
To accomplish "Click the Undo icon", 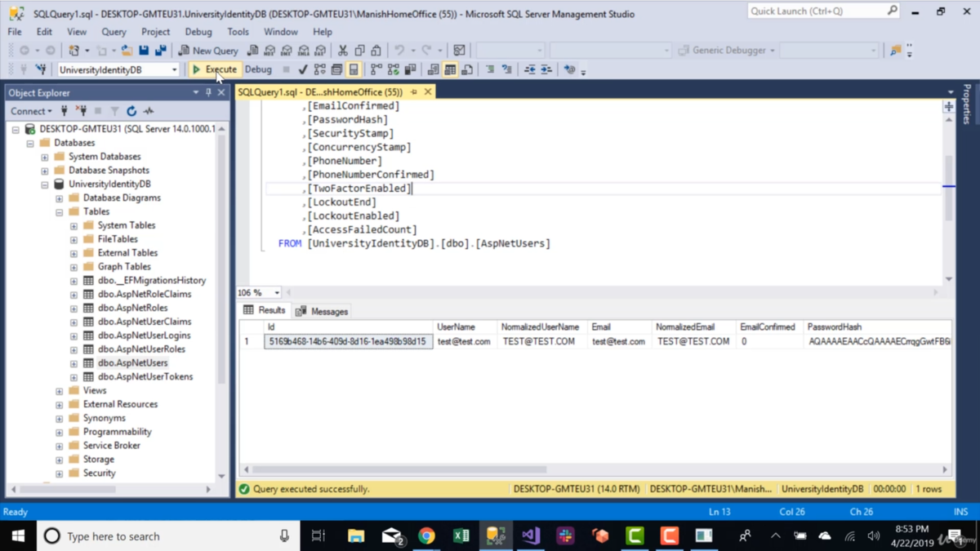I will pyautogui.click(x=399, y=51).
